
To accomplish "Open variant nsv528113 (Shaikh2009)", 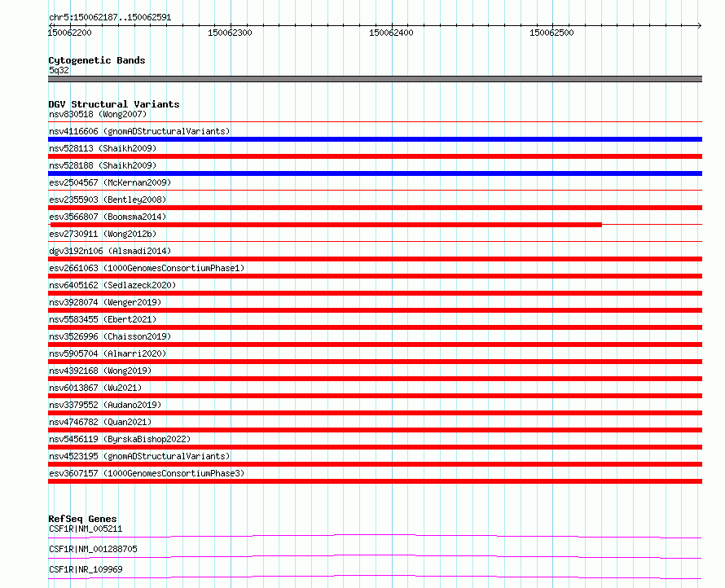I will pos(103,148).
